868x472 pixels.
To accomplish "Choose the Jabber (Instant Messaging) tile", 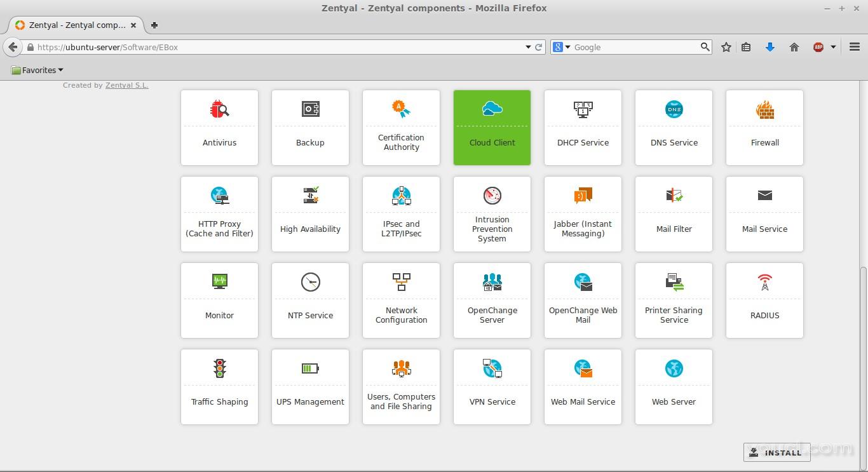I will 583,214.
